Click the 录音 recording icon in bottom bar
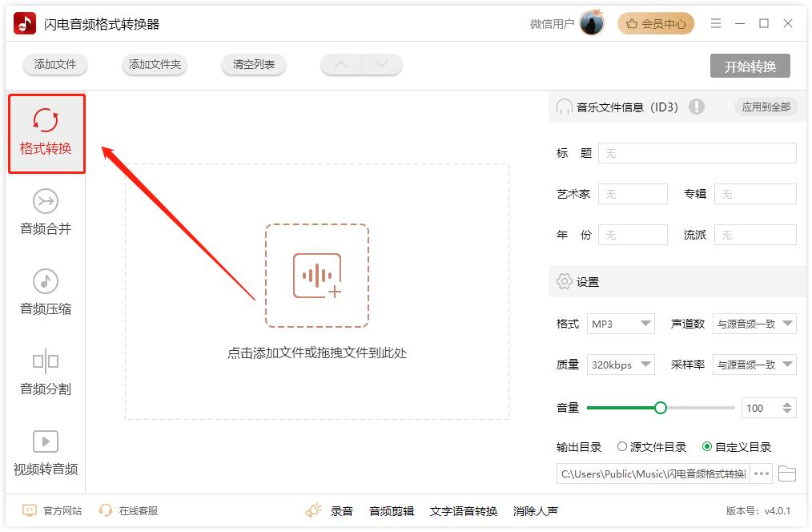The height and width of the screenshot is (532, 812). click(x=314, y=510)
